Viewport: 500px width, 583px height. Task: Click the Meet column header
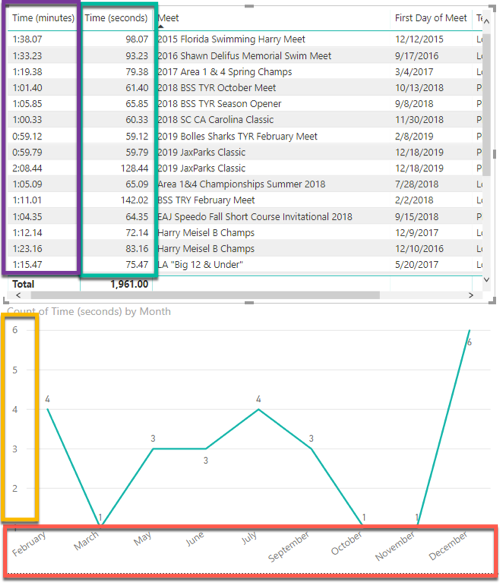tap(168, 18)
